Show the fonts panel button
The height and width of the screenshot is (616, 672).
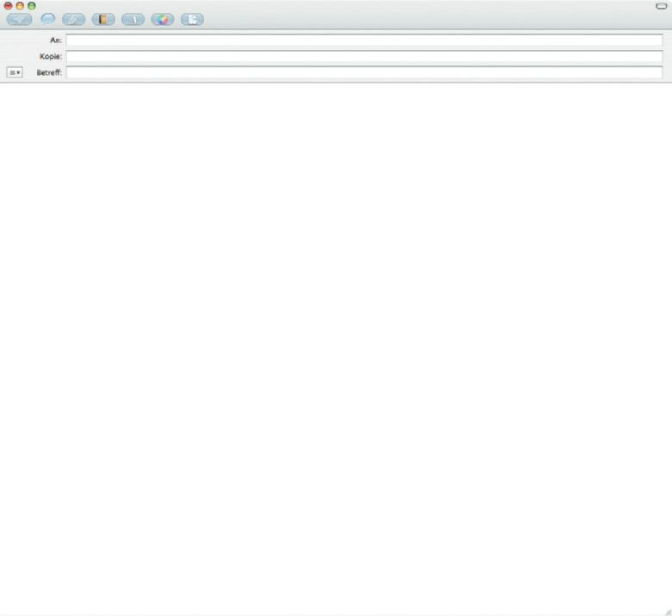point(133,19)
